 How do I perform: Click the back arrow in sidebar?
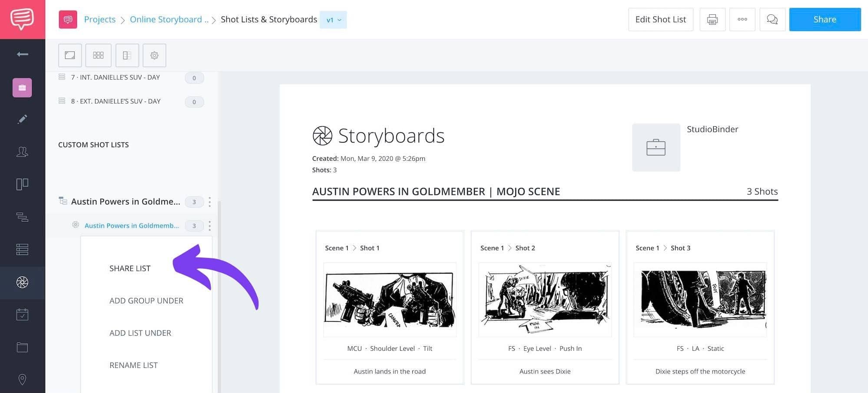[22, 54]
